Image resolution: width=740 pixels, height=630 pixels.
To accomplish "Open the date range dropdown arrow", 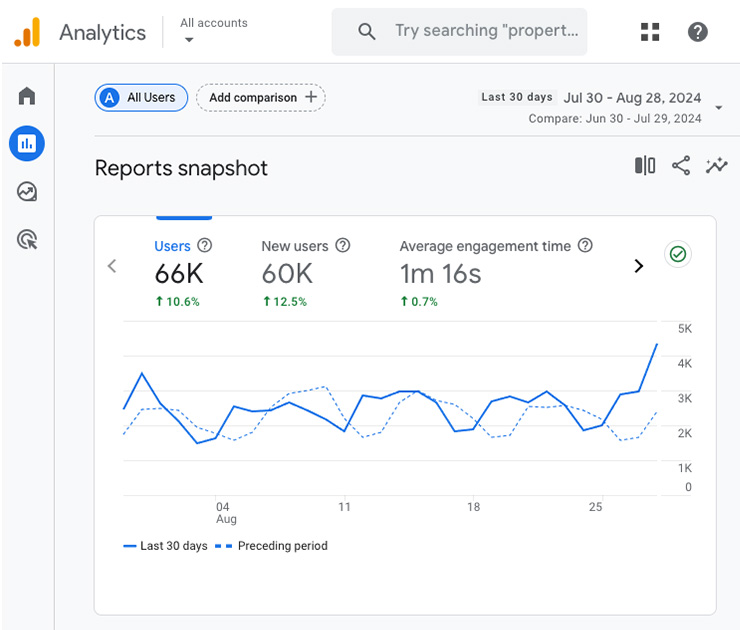I will [x=719, y=108].
